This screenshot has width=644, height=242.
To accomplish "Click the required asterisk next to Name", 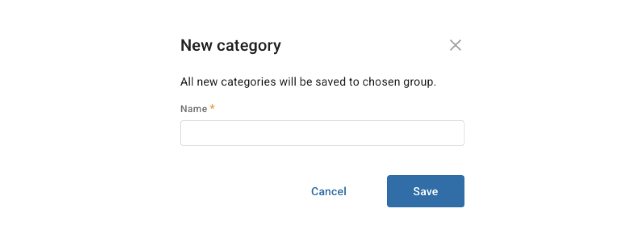I will [212, 108].
